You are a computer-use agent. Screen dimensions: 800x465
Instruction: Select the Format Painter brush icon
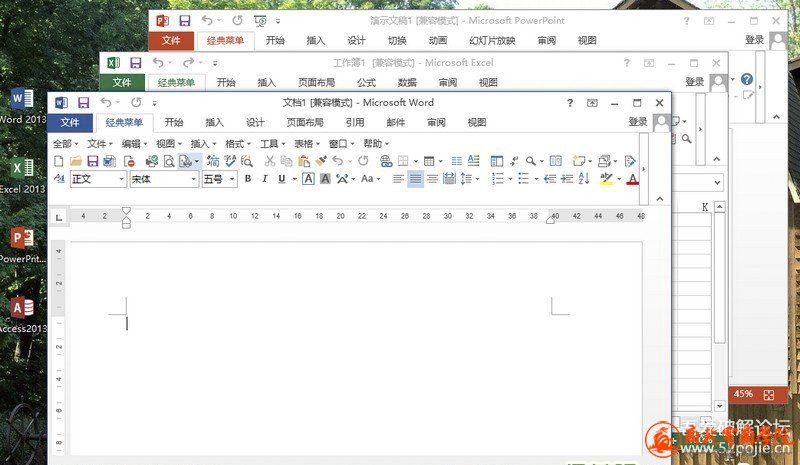[x=321, y=161]
